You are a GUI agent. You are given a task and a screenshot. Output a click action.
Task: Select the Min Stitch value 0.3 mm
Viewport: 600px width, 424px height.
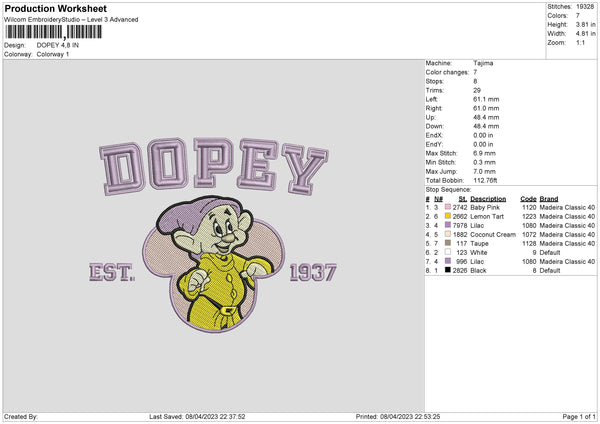484,162
